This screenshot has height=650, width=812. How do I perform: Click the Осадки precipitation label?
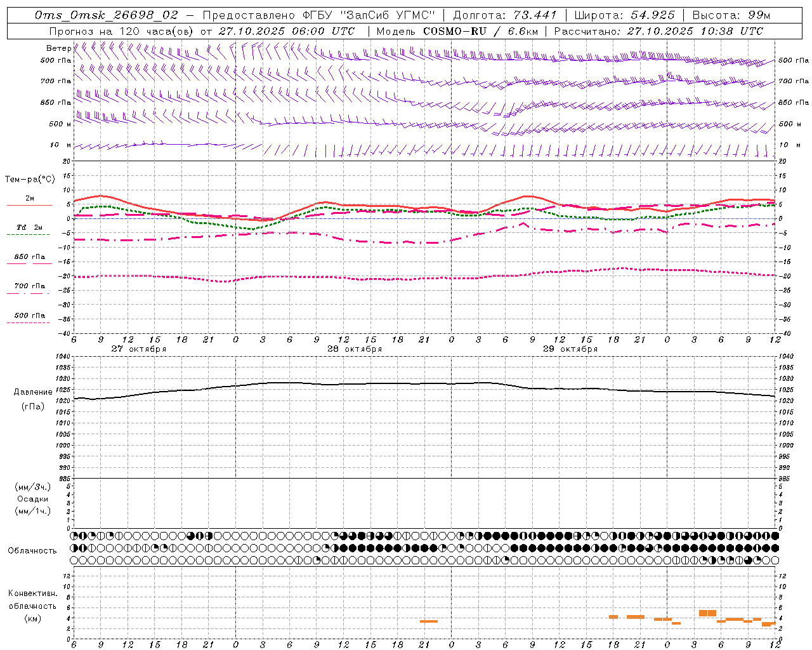pyautogui.click(x=33, y=499)
